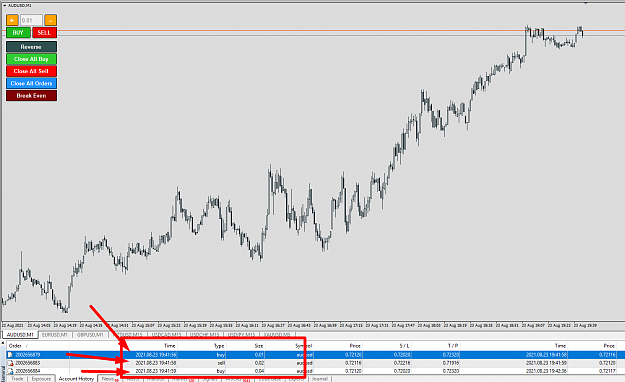This screenshot has height=382, width=625.
Task: Click order icon beside 2002656879
Action: click(x=11, y=354)
